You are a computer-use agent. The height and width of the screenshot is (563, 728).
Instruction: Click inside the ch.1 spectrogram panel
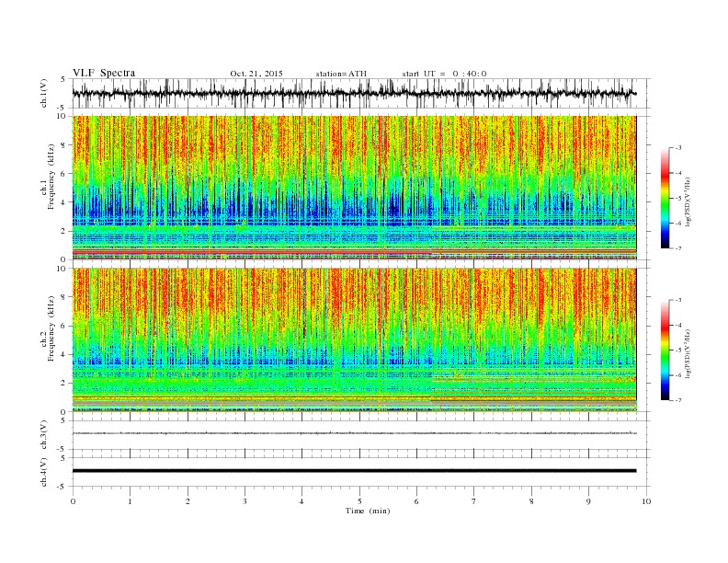354,188
